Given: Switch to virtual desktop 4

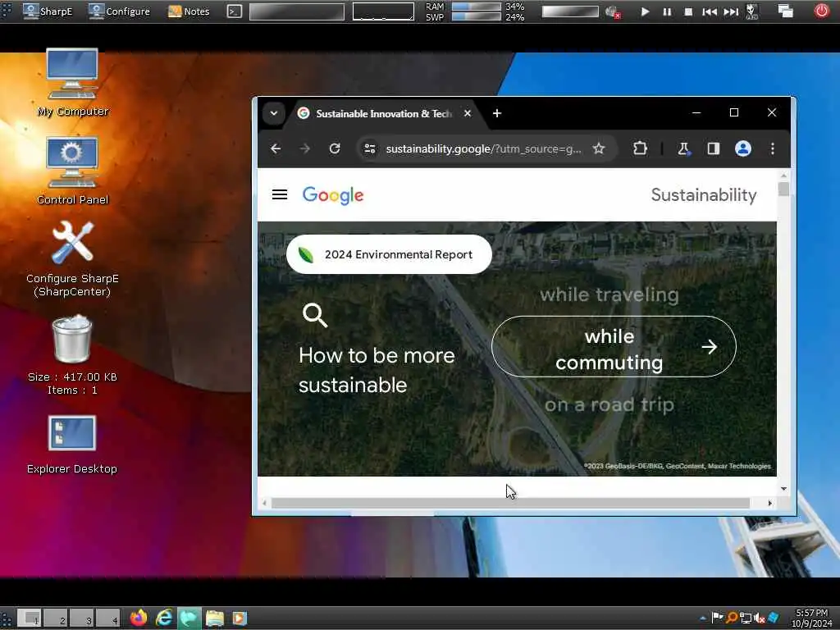Looking at the screenshot, I should [108, 619].
